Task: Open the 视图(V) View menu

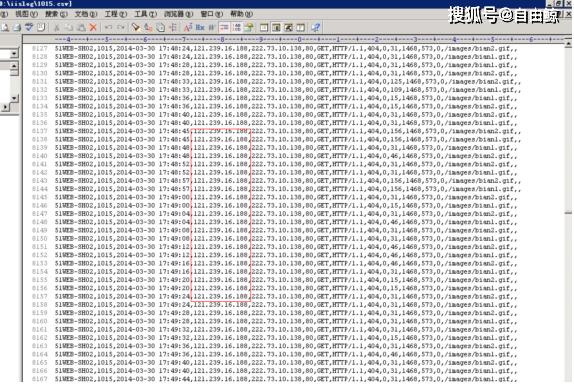Action: [x=26, y=14]
